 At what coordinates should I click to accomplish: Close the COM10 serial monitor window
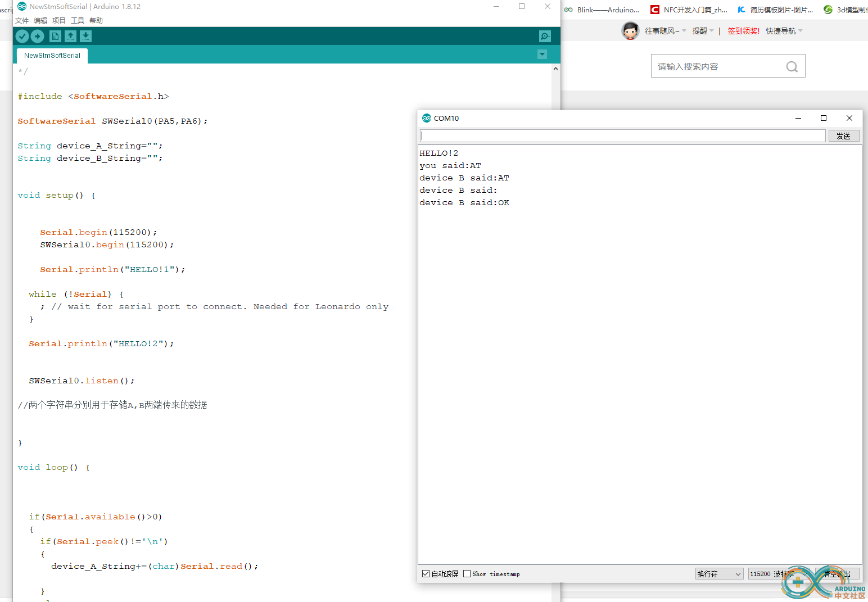click(849, 118)
